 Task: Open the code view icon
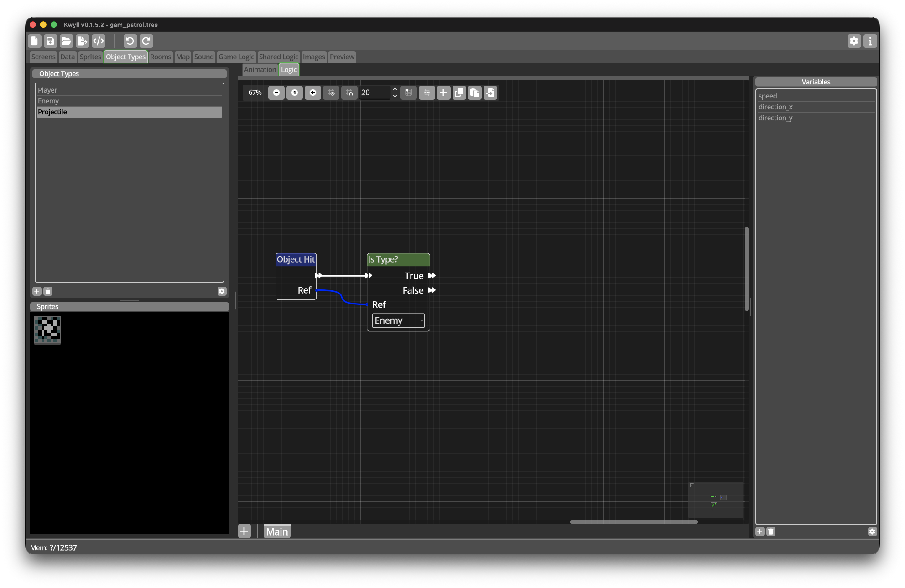coord(99,41)
